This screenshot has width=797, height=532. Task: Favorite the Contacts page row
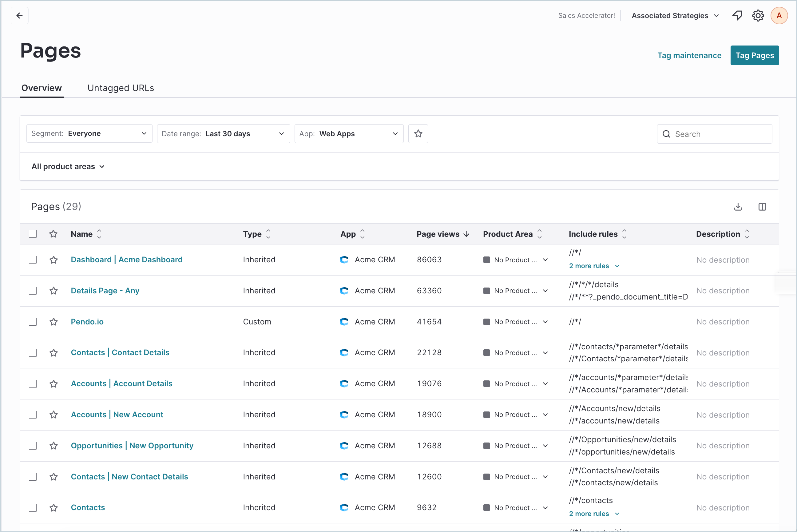pyautogui.click(x=54, y=508)
